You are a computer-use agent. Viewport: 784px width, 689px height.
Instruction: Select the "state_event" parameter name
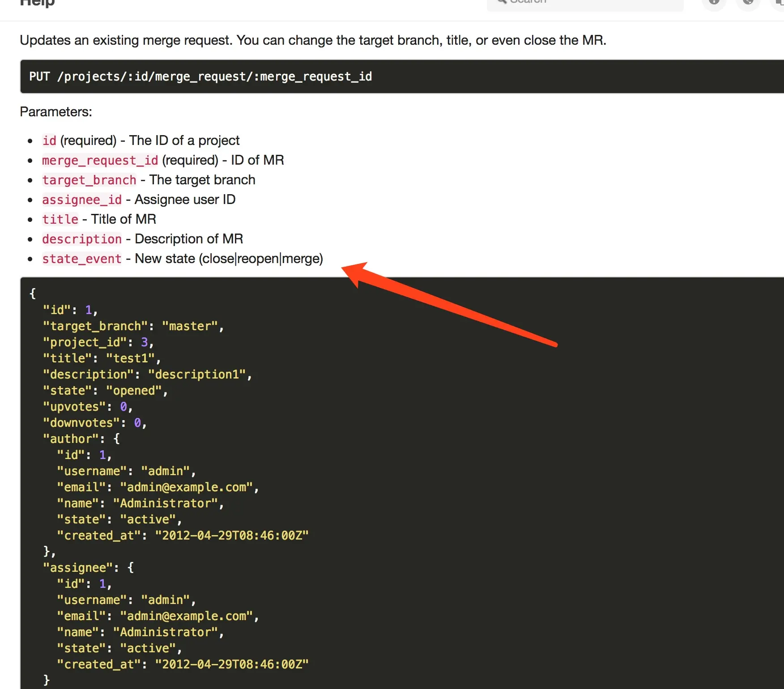82,259
